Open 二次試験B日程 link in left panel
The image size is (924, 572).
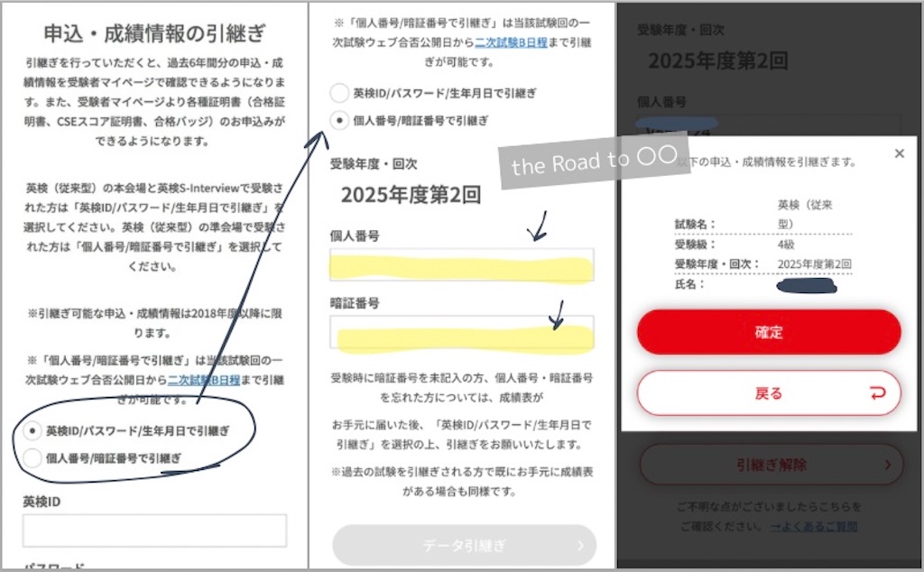204,380
